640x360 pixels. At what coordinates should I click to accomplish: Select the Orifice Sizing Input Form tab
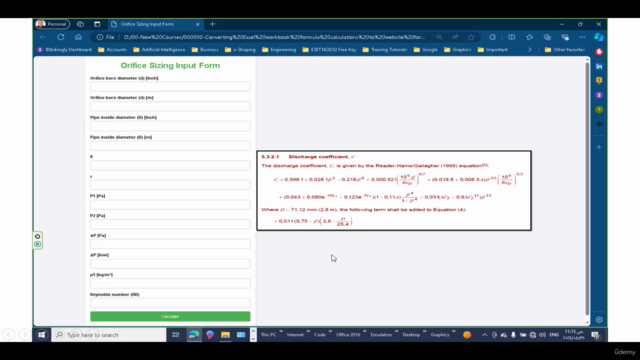pyautogui.click(x=155, y=24)
